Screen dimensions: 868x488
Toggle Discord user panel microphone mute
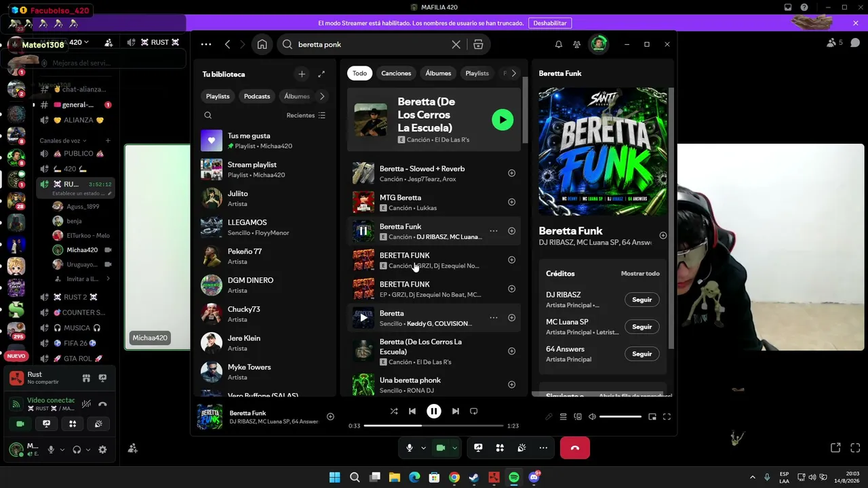coord(51,449)
